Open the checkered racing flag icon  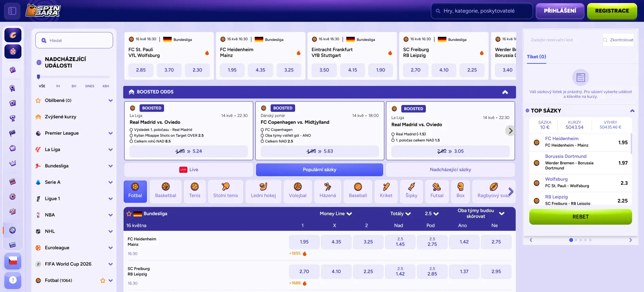(13, 133)
